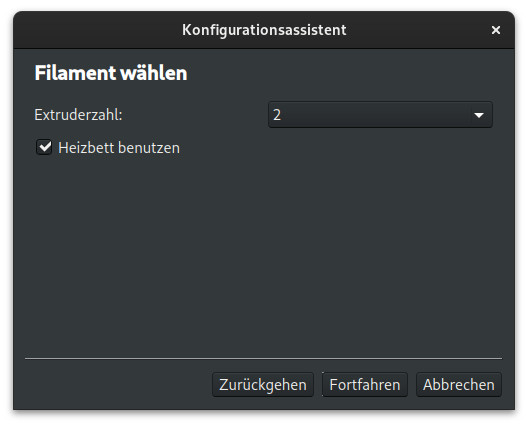528x426 pixels.
Task: Cancel the wizard with Abbrechen
Action: point(459,385)
